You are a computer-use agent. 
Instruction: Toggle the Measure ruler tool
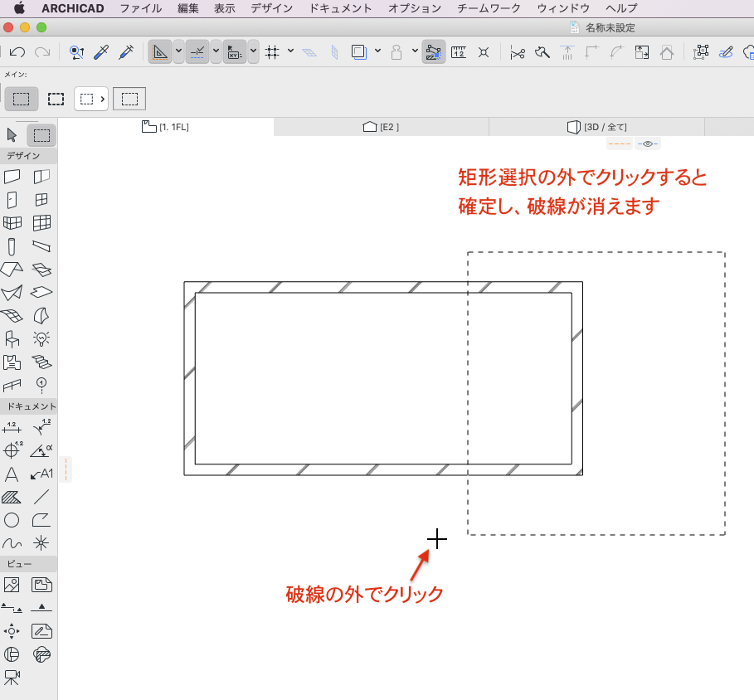pyautogui.click(x=458, y=52)
